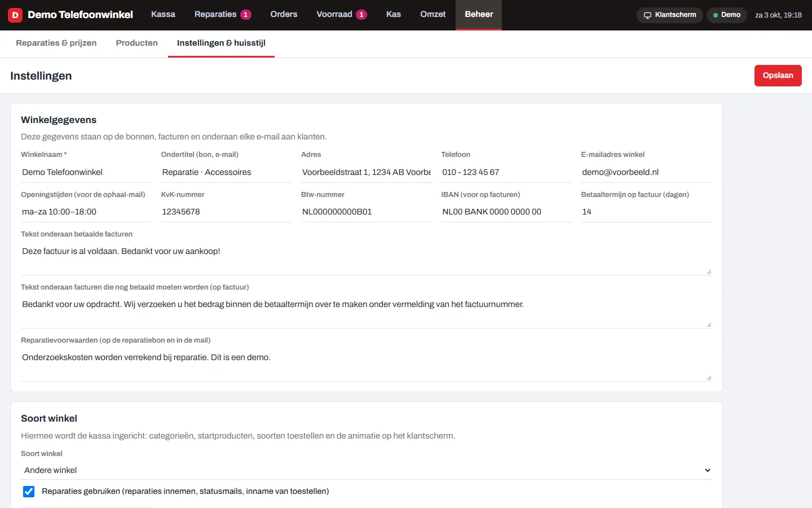
Task: Click the Soort winkel section heading
Action: coord(49,418)
